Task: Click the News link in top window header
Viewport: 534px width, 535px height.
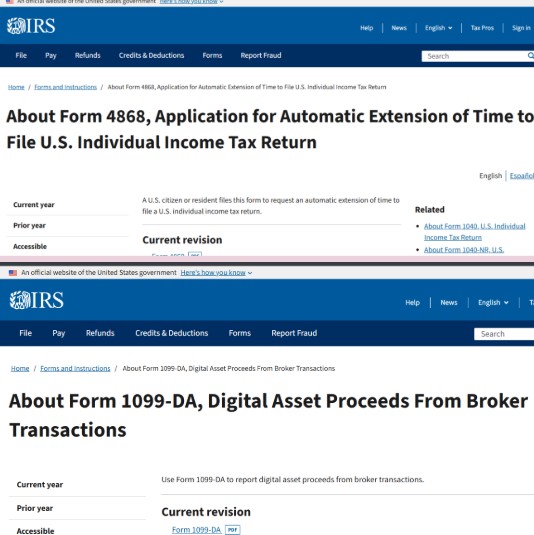Action: click(x=399, y=28)
